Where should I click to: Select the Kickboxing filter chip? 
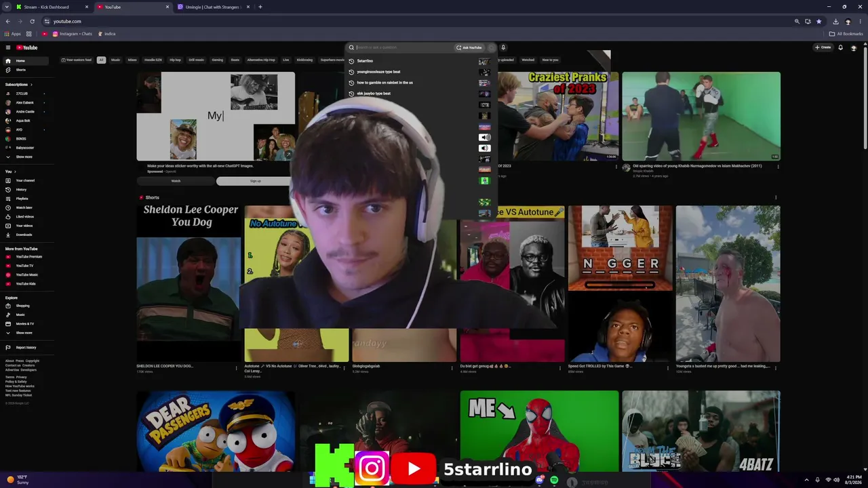(304, 60)
